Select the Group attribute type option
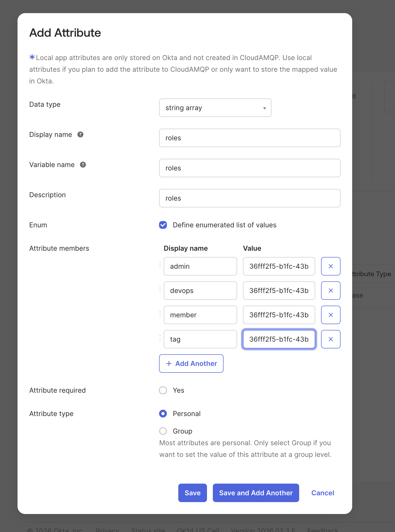 point(163,431)
